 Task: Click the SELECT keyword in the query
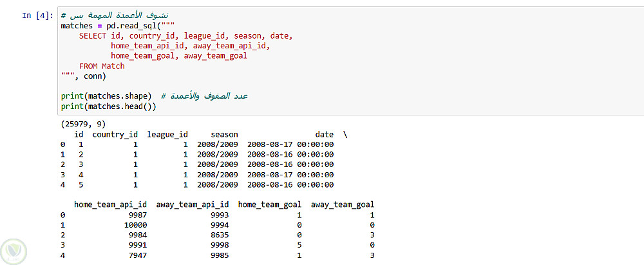(93, 35)
